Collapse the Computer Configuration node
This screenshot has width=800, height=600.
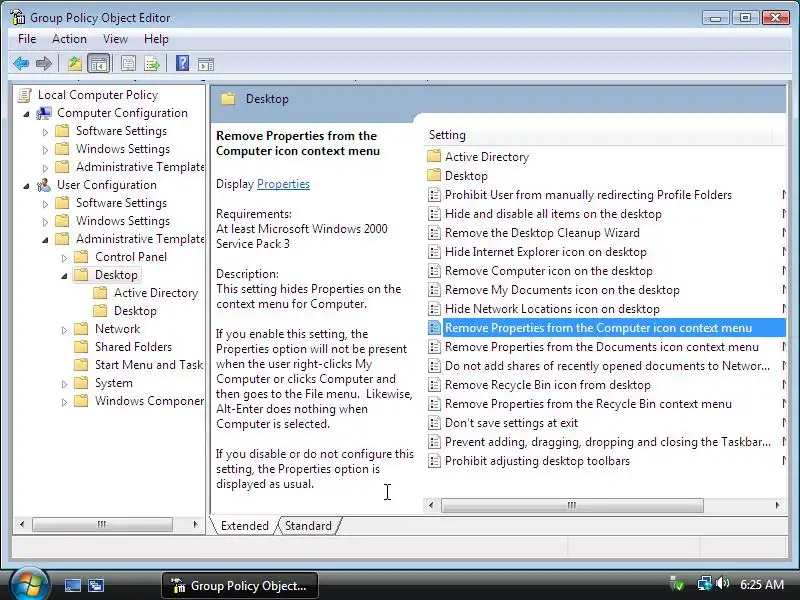[27, 114]
